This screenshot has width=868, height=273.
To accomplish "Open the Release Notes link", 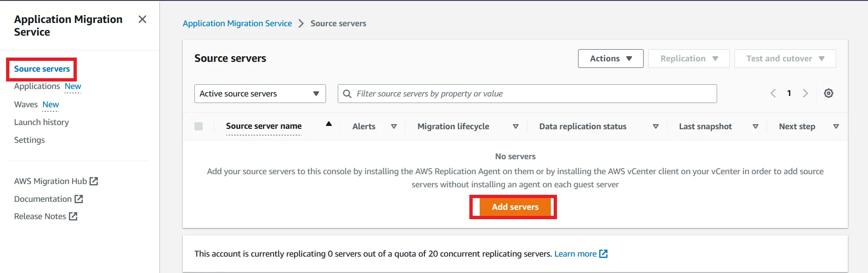I will [x=40, y=216].
